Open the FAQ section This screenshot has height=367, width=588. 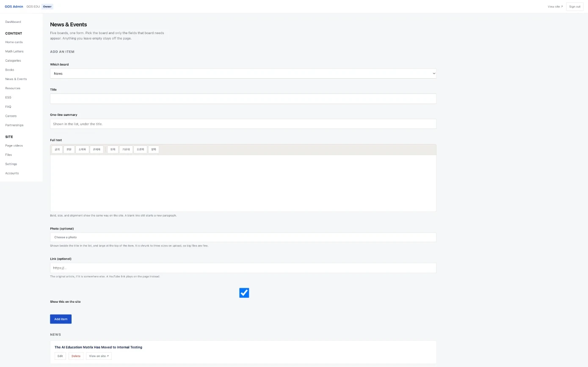(8, 107)
